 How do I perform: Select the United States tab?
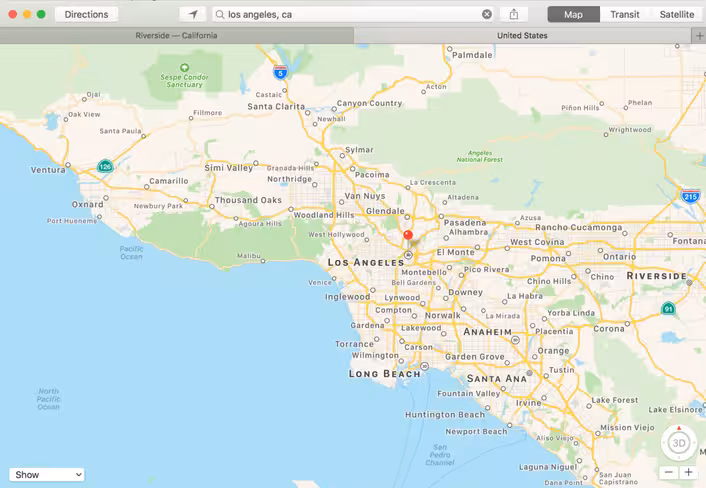[522, 36]
